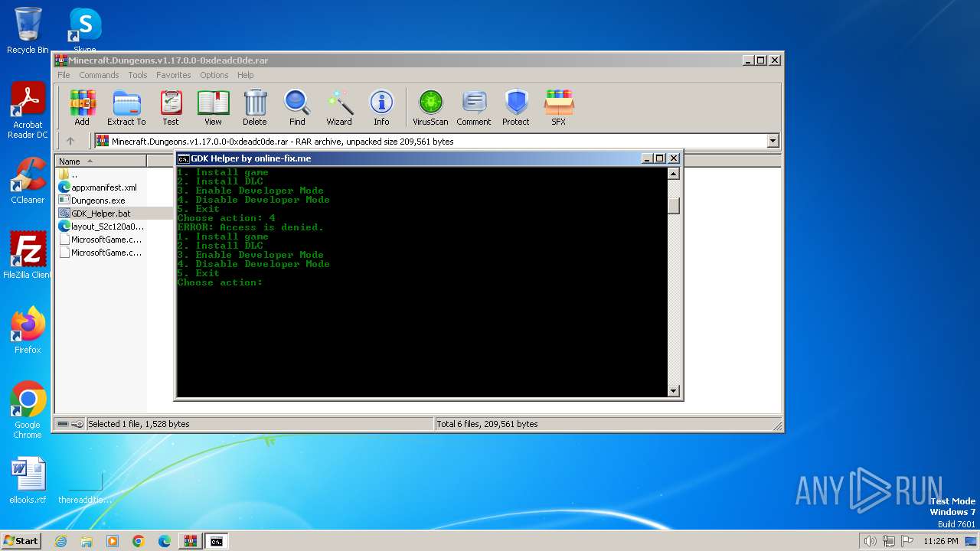This screenshot has width=980, height=551.
Task: Click the Delete trash icon in WinRAR
Action: pyautogui.click(x=255, y=107)
